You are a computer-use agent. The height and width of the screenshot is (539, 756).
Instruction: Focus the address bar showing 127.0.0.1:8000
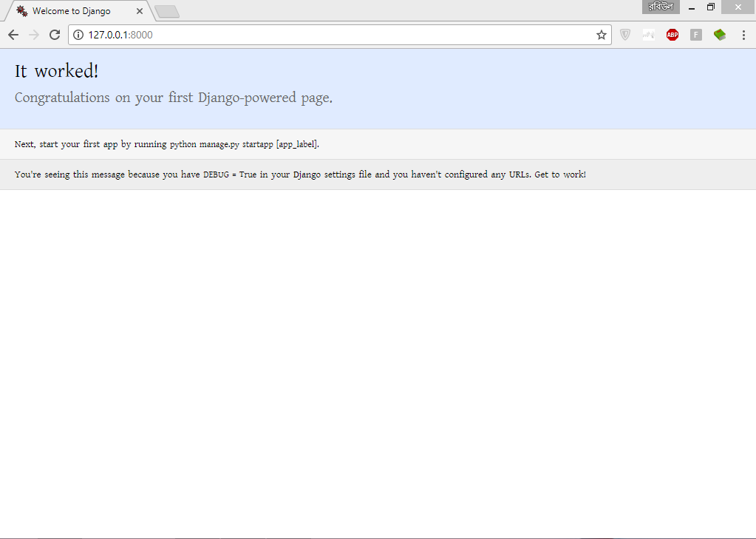pyautogui.click(x=333, y=35)
